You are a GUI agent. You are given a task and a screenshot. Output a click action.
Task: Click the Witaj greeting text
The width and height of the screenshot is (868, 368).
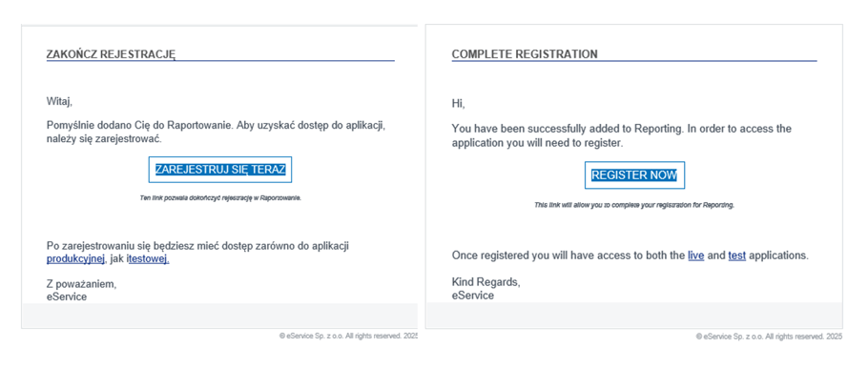point(60,102)
